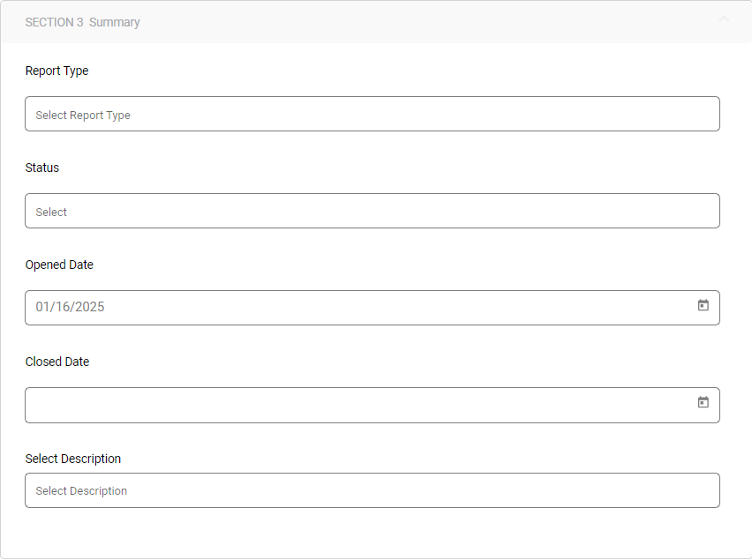Viewport: 752px width, 560px height.
Task: Open the Report Type dropdown
Action: click(372, 114)
